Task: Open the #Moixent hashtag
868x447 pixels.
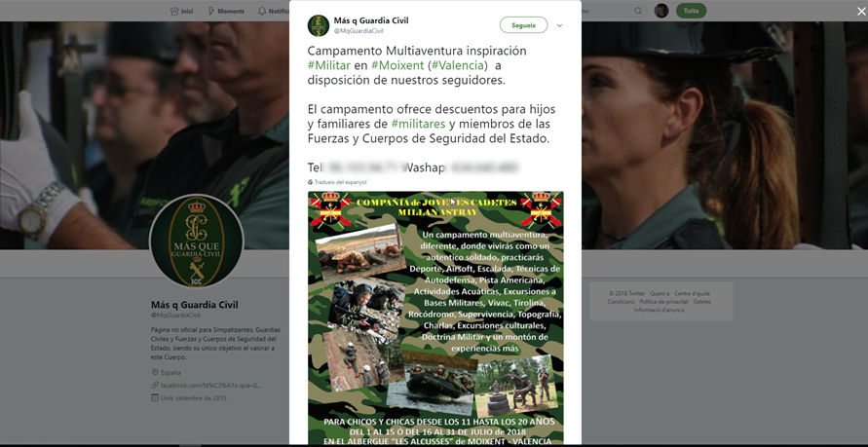Action: (x=397, y=66)
